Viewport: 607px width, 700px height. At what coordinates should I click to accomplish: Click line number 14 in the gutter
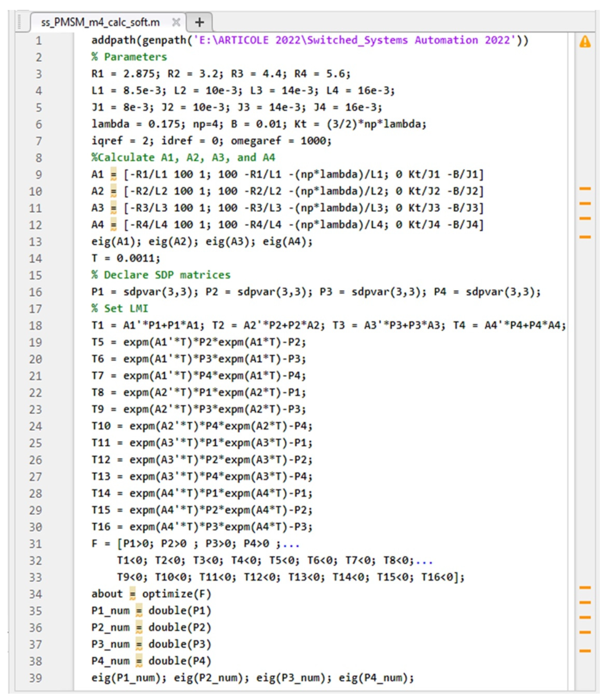(35, 259)
